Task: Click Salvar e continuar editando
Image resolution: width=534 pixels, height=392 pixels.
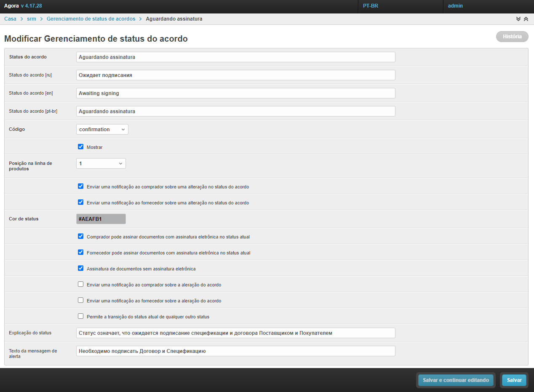Action: click(x=456, y=380)
